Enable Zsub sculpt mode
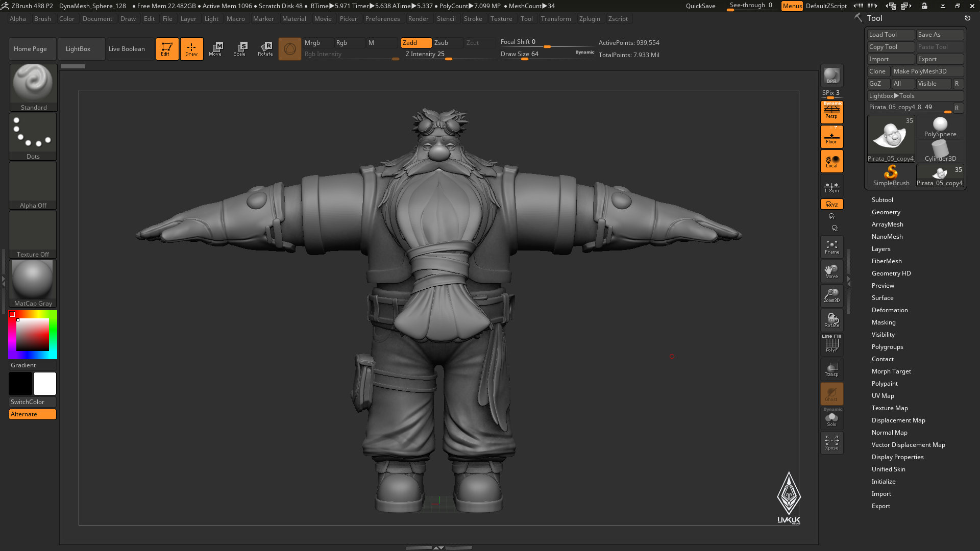This screenshot has height=551, width=980. pos(448,43)
